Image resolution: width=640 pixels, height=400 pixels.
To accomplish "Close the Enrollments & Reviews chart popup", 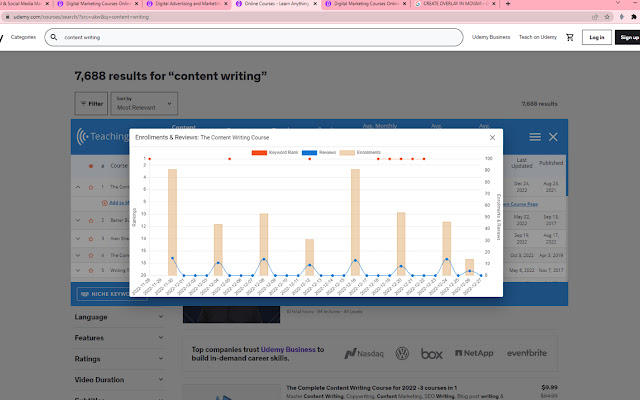I will [491, 137].
